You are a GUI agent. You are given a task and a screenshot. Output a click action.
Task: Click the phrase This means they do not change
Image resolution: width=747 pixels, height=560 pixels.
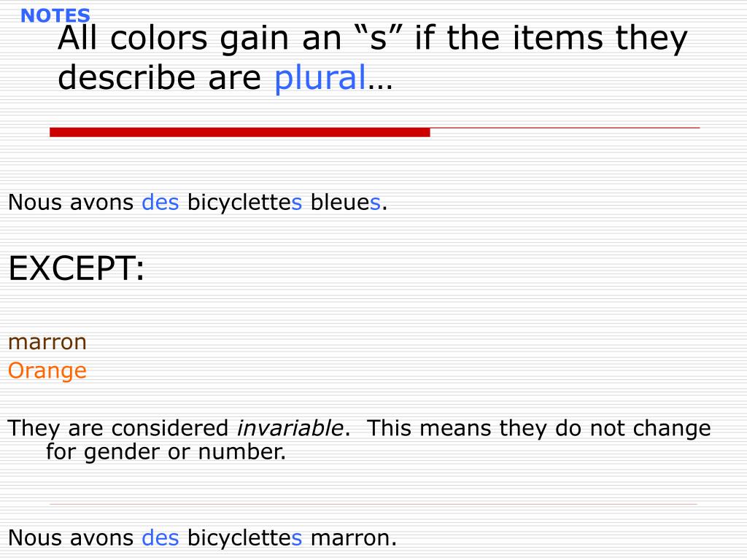[x=539, y=428]
